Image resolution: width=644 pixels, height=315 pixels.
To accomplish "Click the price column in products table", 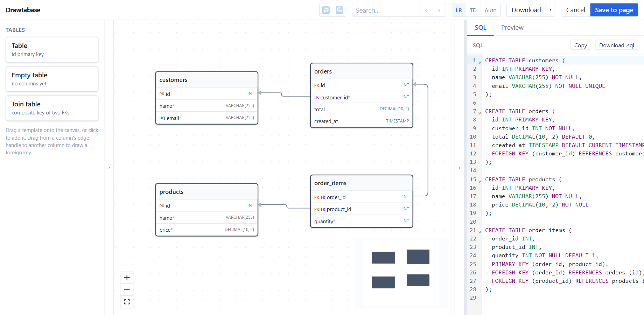I will pyautogui.click(x=207, y=230).
